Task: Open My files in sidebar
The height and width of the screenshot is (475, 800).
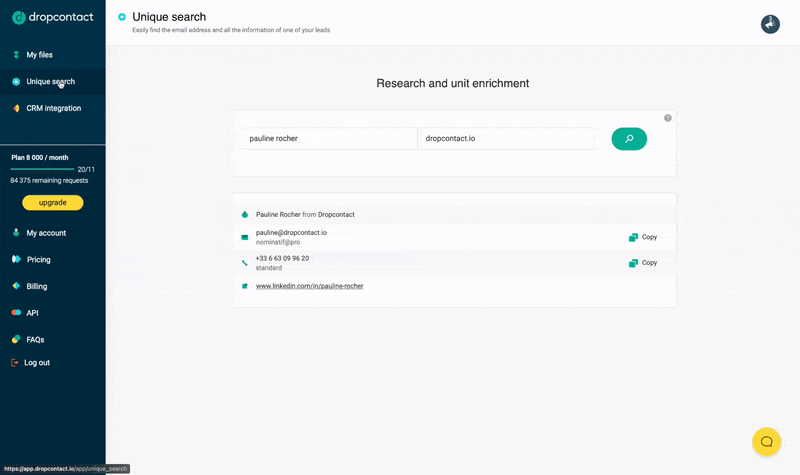Action: [40, 55]
